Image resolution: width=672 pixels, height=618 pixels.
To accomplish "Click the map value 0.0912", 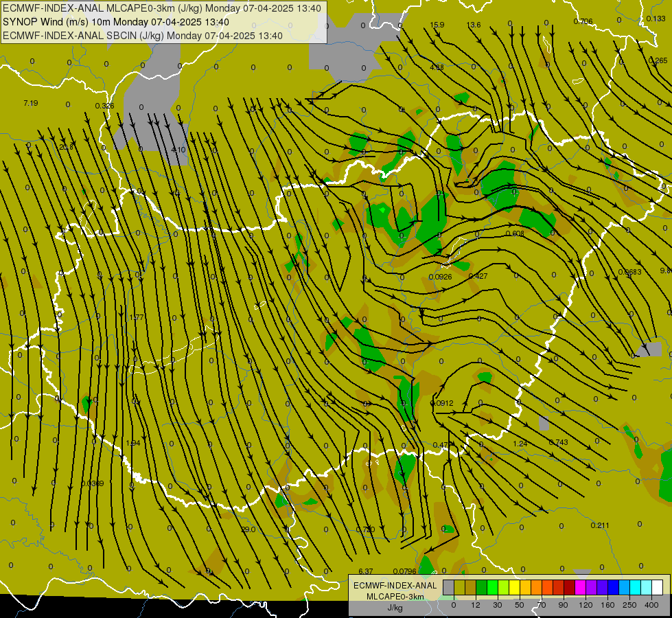I will 442,403.
